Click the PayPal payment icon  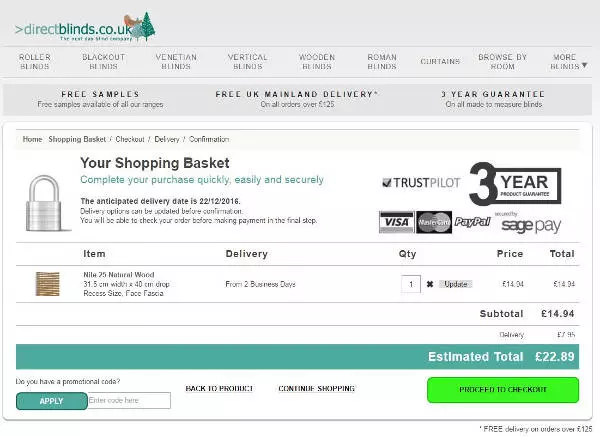point(472,221)
